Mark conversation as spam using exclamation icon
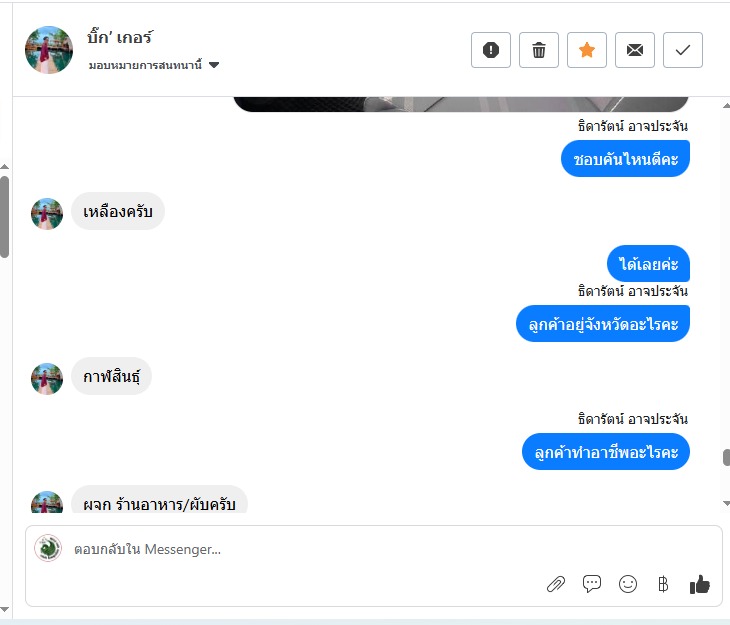730x625 pixels. point(491,50)
